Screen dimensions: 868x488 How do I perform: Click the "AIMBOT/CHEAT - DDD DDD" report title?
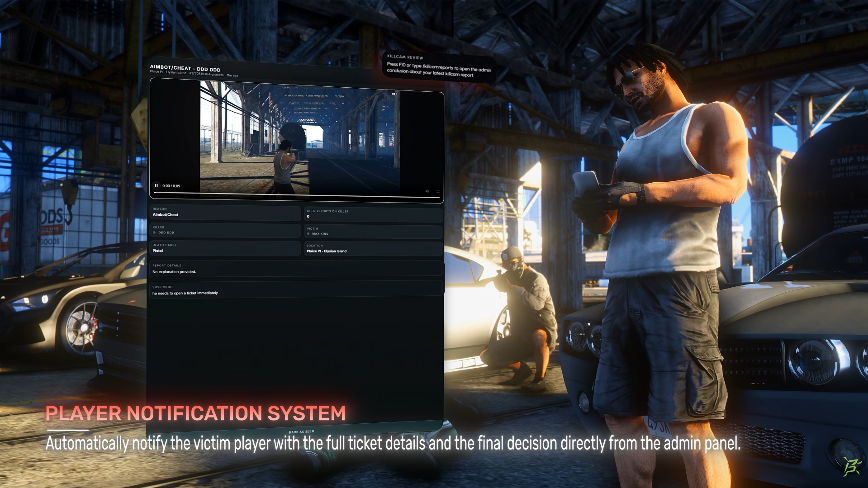(185, 68)
